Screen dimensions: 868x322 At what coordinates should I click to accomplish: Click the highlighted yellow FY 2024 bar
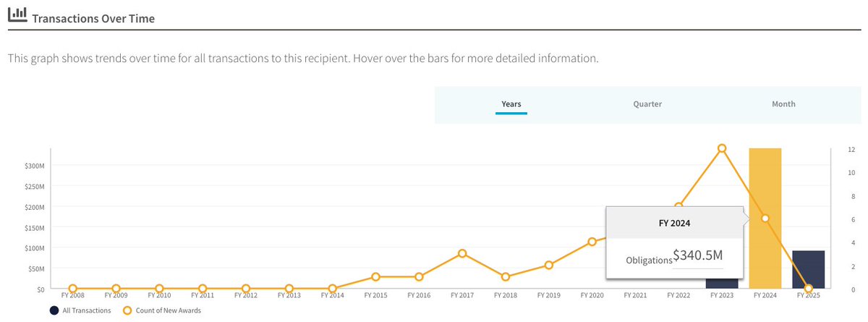point(765,181)
